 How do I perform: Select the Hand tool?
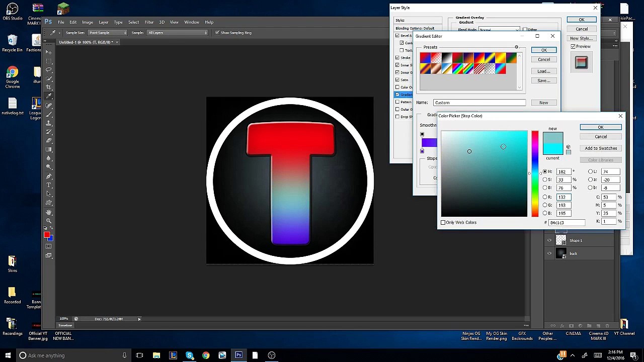[x=49, y=212]
